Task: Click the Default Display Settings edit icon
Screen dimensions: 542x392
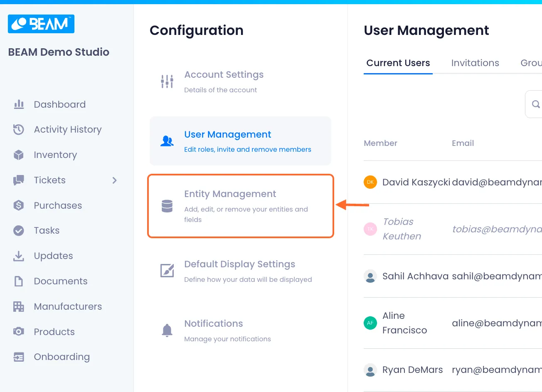Action: click(167, 271)
